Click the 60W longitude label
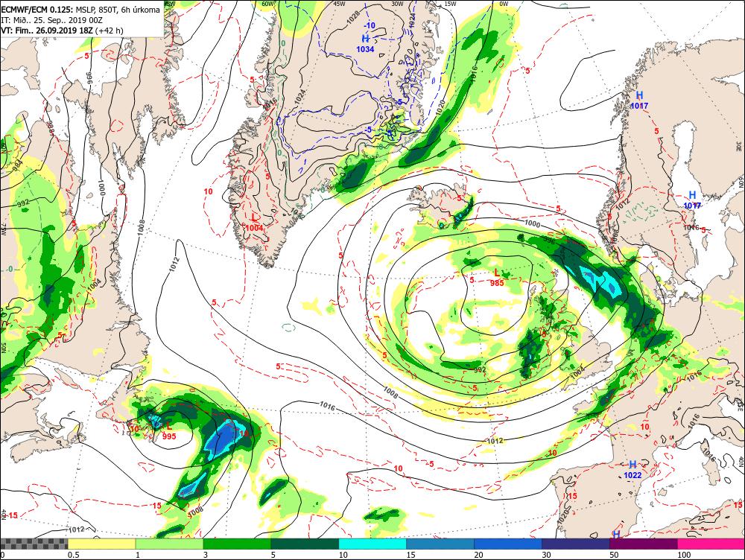745x560 pixels. click(x=268, y=4)
